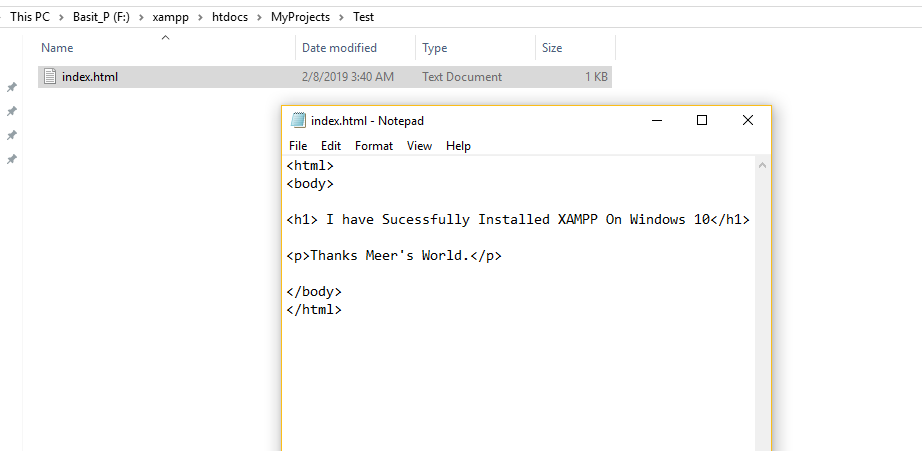This screenshot has width=922, height=451.
Task: Expand the chevron after xampp
Action: [x=201, y=17]
